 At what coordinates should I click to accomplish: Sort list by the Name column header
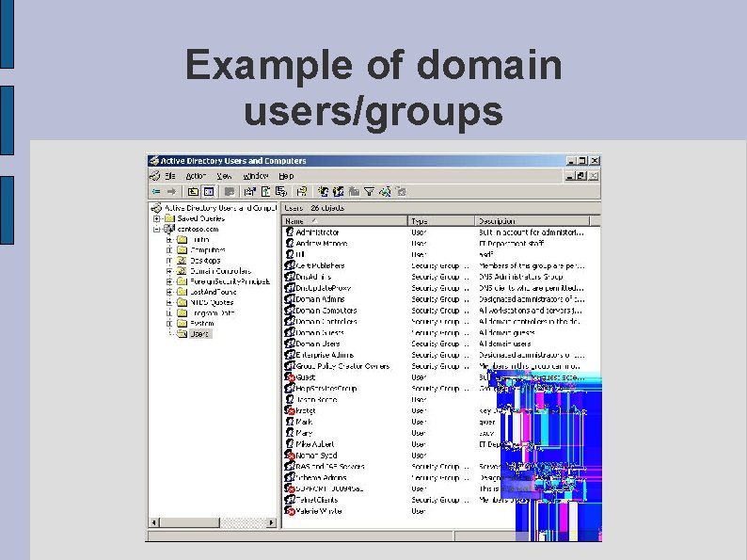coord(345,220)
